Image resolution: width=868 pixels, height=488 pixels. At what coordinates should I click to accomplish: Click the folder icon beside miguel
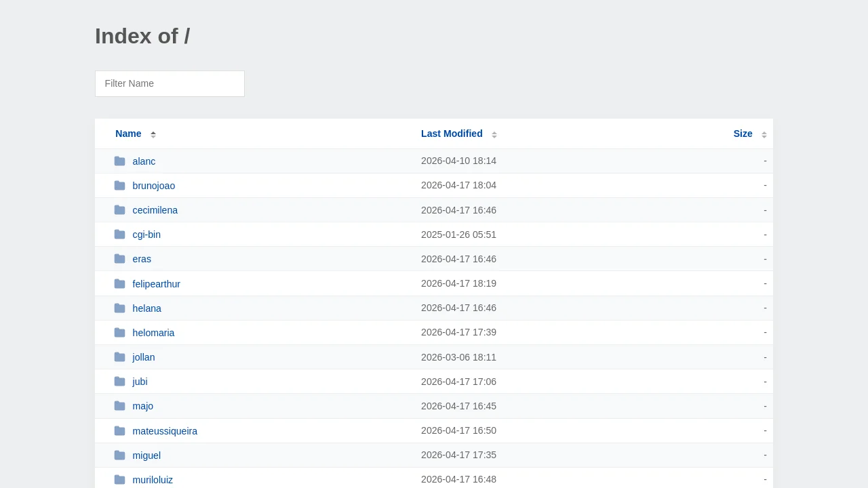[x=119, y=455]
